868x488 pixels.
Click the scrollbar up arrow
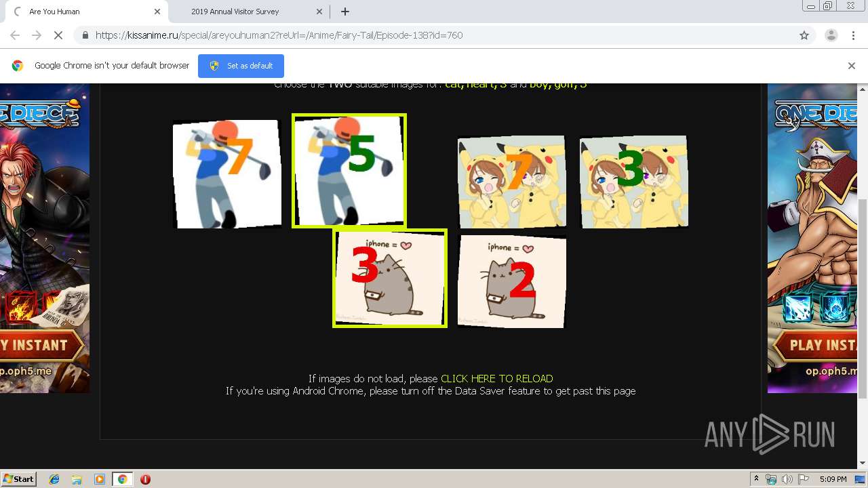pyautogui.click(x=863, y=89)
